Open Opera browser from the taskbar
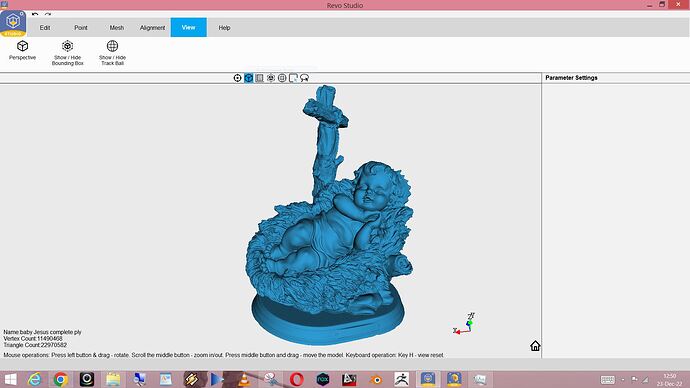This screenshot has height=388, width=690. pyautogui.click(x=297, y=379)
